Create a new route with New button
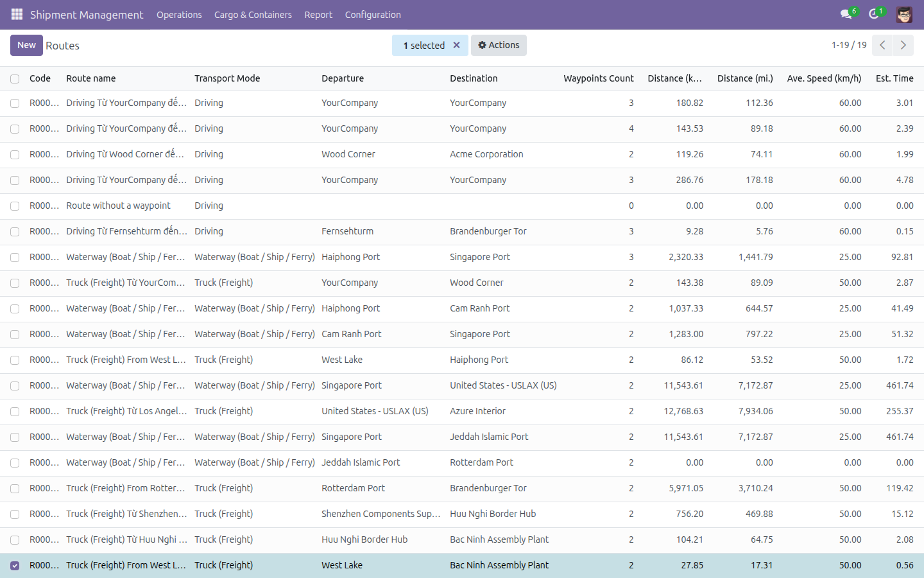924x578 pixels. pyautogui.click(x=26, y=45)
